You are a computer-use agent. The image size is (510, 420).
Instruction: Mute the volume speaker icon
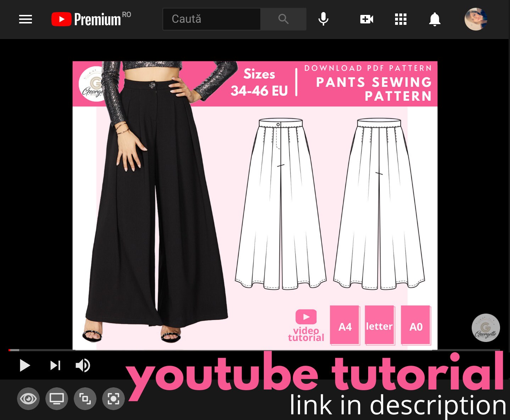tap(83, 365)
